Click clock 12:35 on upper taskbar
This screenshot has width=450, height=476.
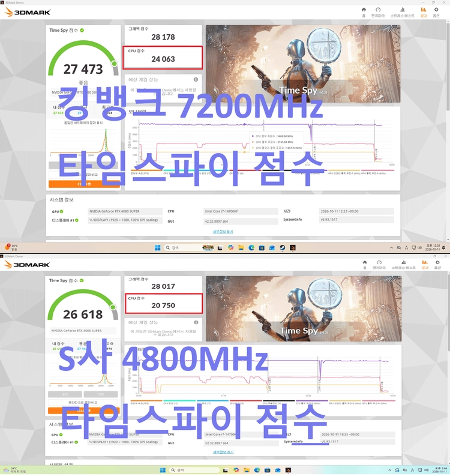[x=433, y=247]
